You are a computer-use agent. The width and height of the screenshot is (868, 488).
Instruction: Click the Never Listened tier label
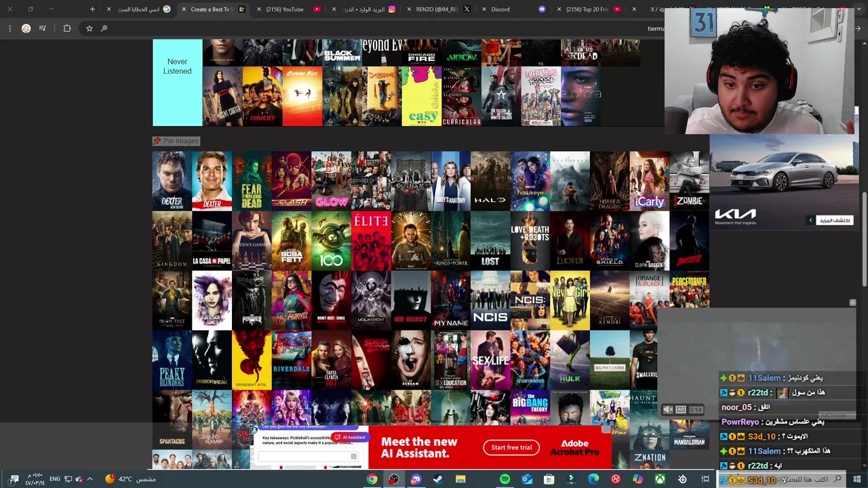(178, 66)
